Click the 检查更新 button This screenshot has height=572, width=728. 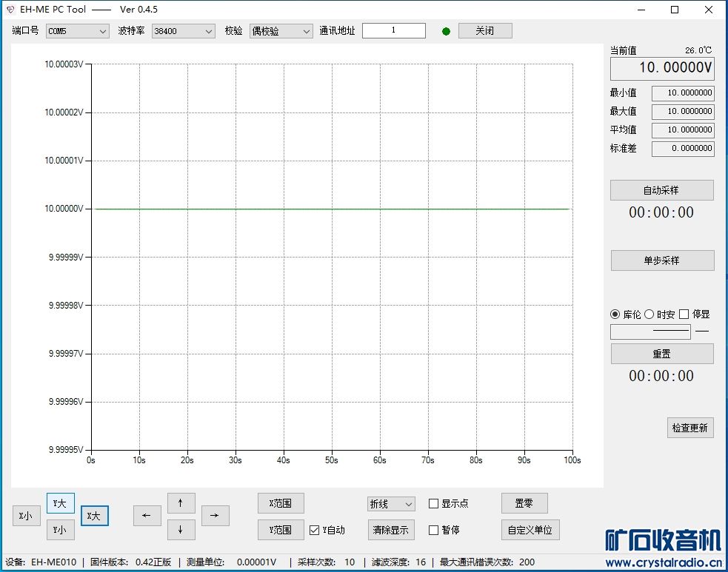click(x=690, y=427)
